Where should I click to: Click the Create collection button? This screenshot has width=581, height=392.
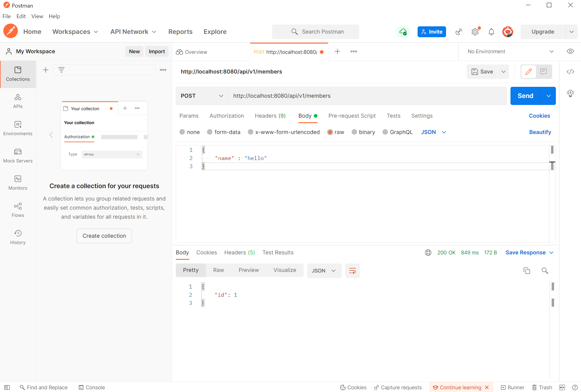tap(104, 236)
